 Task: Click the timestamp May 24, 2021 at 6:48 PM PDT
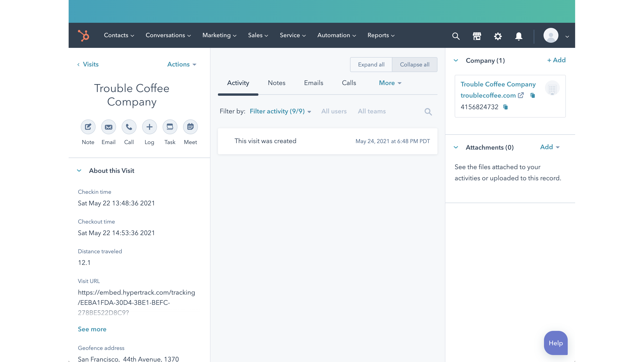click(393, 142)
